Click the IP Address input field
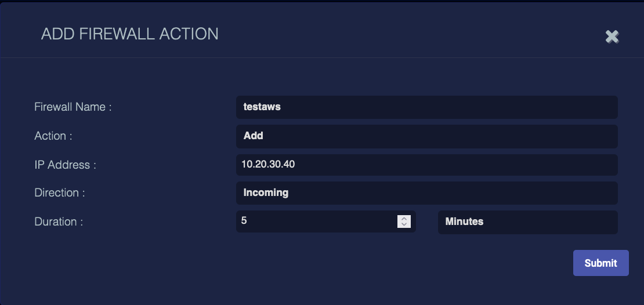 tap(426, 165)
